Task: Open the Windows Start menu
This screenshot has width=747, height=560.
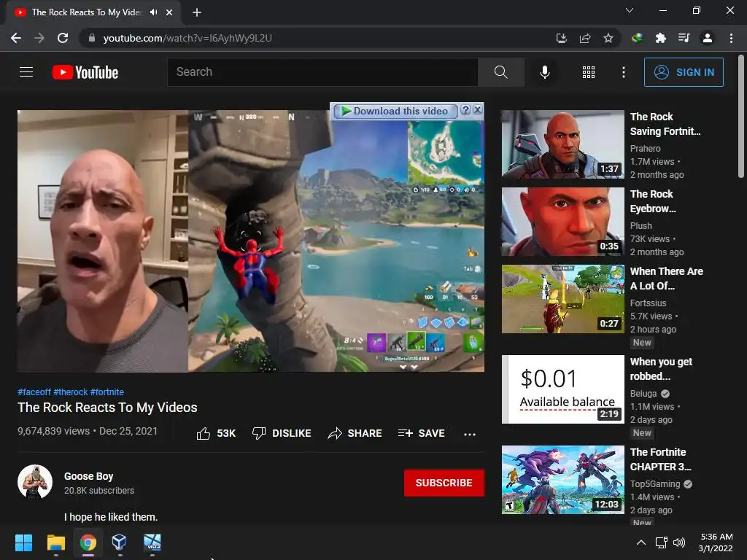Action: click(x=23, y=542)
